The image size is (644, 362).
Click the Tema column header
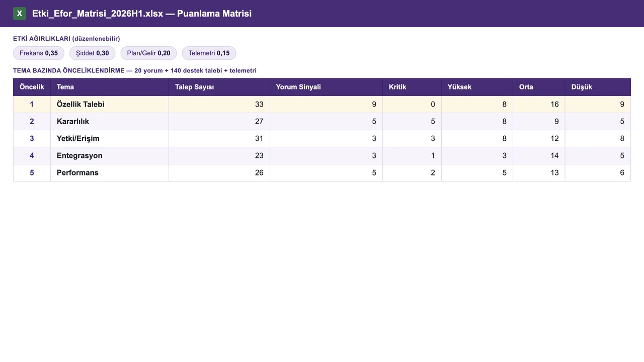pyautogui.click(x=110, y=87)
